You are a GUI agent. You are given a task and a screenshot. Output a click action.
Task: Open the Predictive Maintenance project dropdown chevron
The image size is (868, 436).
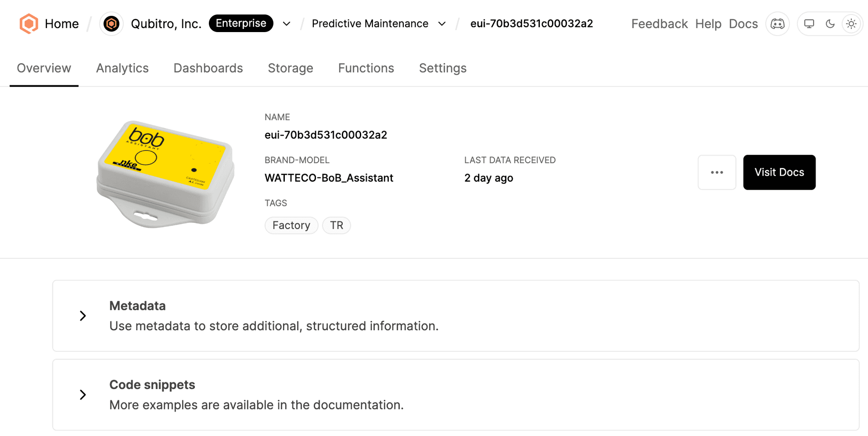pyautogui.click(x=442, y=23)
